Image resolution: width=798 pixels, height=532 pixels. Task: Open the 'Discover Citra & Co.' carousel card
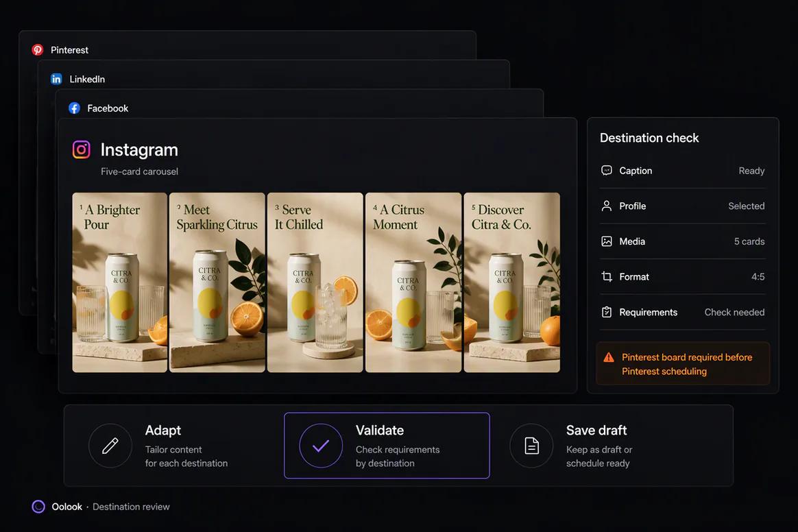tap(512, 282)
